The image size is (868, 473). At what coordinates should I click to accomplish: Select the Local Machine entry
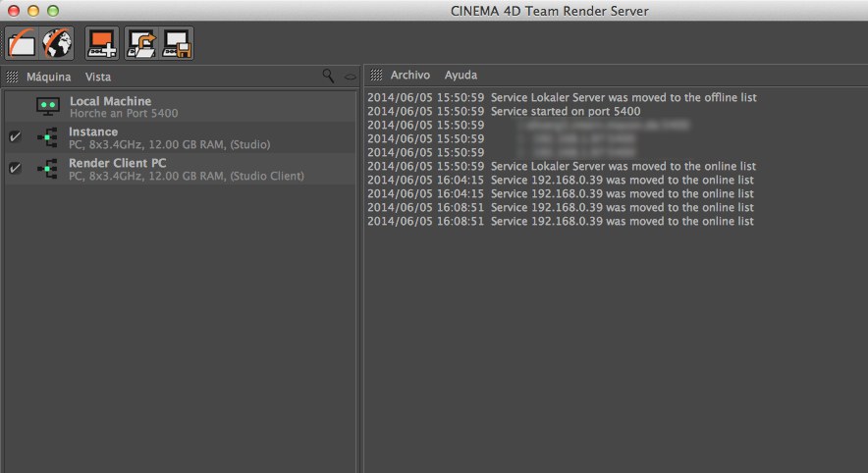[110, 101]
